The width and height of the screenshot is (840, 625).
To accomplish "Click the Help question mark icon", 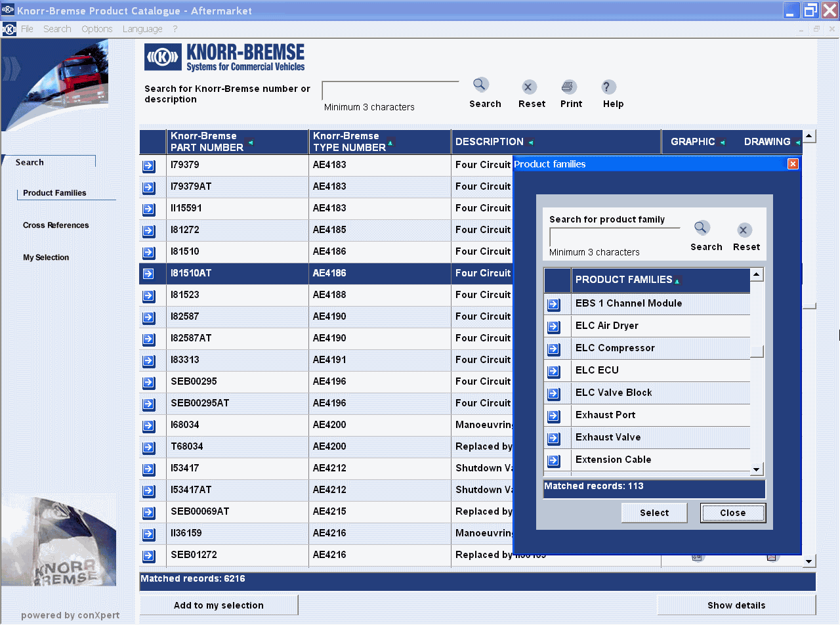I will point(609,87).
